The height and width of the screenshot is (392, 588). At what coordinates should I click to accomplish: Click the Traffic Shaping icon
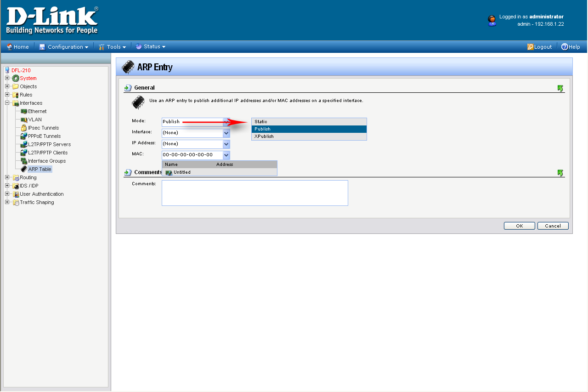click(16, 202)
